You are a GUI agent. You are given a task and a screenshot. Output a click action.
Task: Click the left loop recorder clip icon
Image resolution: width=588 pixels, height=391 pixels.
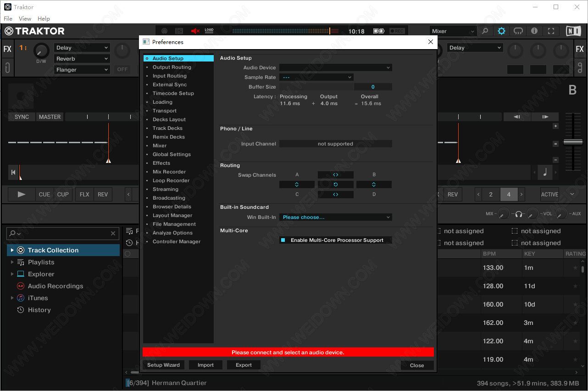tap(7, 67)
